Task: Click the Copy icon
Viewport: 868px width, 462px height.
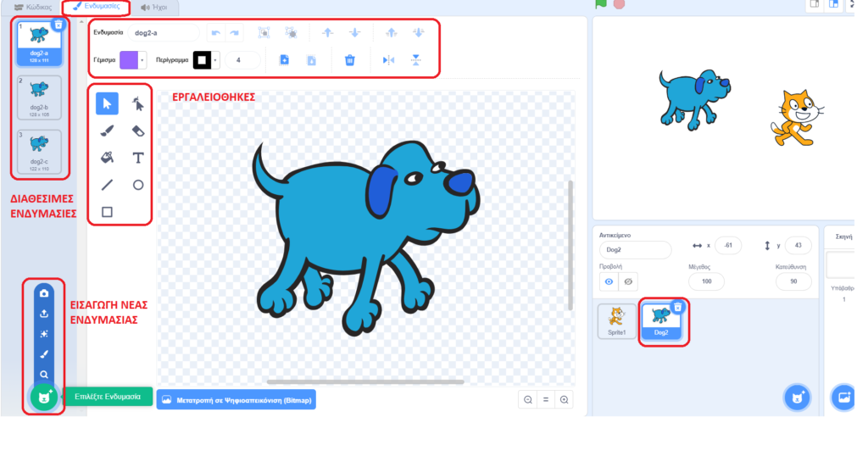Action: 284,59
